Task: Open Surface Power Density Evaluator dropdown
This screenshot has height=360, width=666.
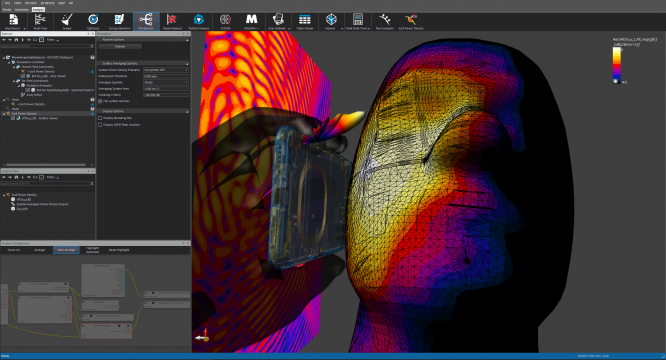Action: 166,70
